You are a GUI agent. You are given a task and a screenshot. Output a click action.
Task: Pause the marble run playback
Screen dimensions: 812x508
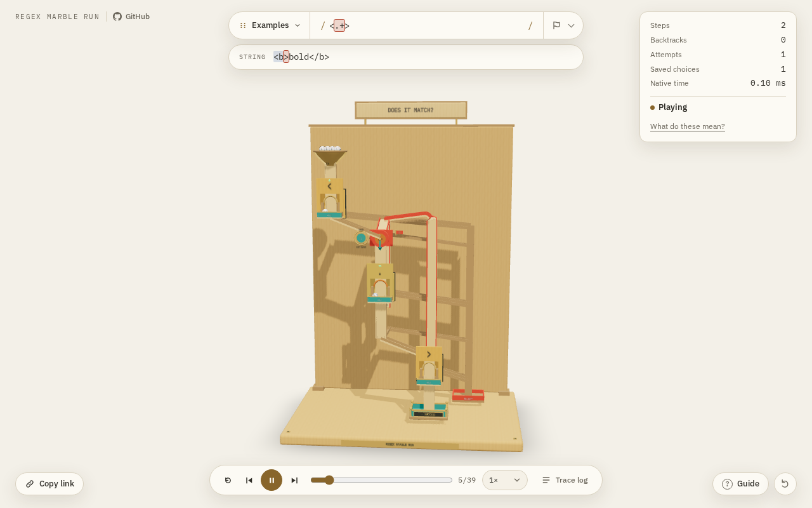point(272,480)
